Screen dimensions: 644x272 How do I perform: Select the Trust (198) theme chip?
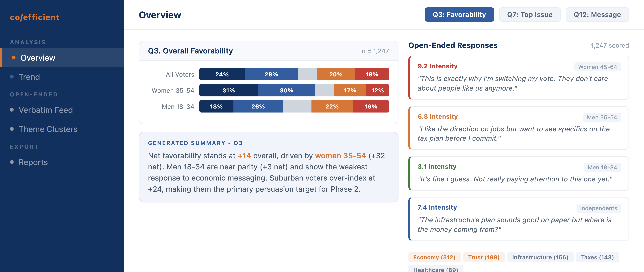pos(484,257)
